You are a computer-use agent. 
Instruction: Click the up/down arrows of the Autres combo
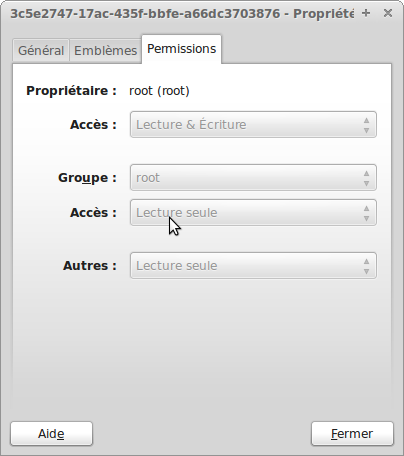366,266
